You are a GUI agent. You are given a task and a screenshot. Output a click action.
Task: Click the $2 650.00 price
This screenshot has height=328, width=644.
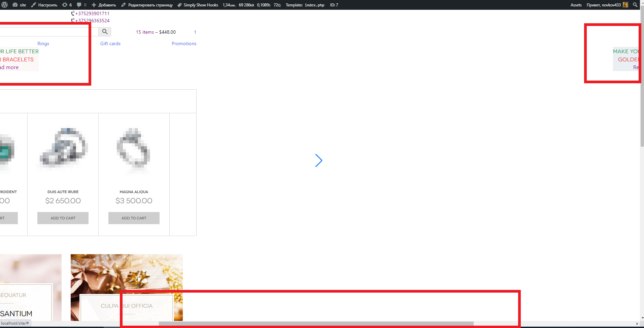click(x=63, y=201)
